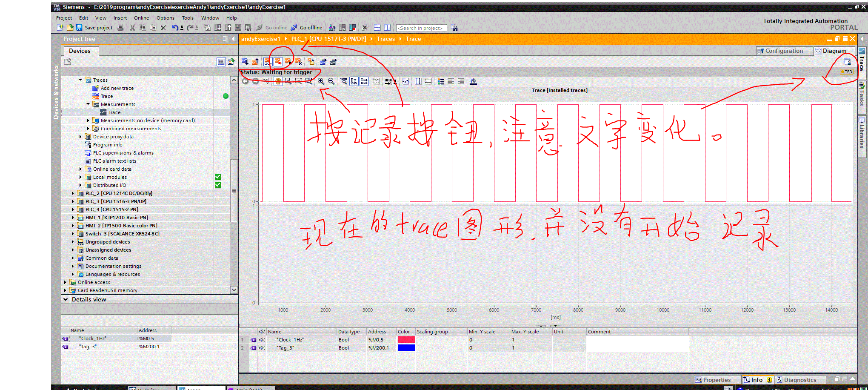Viewport: 868px width, 390px height.
Task: Expand the Online access node
Action: 65,282
